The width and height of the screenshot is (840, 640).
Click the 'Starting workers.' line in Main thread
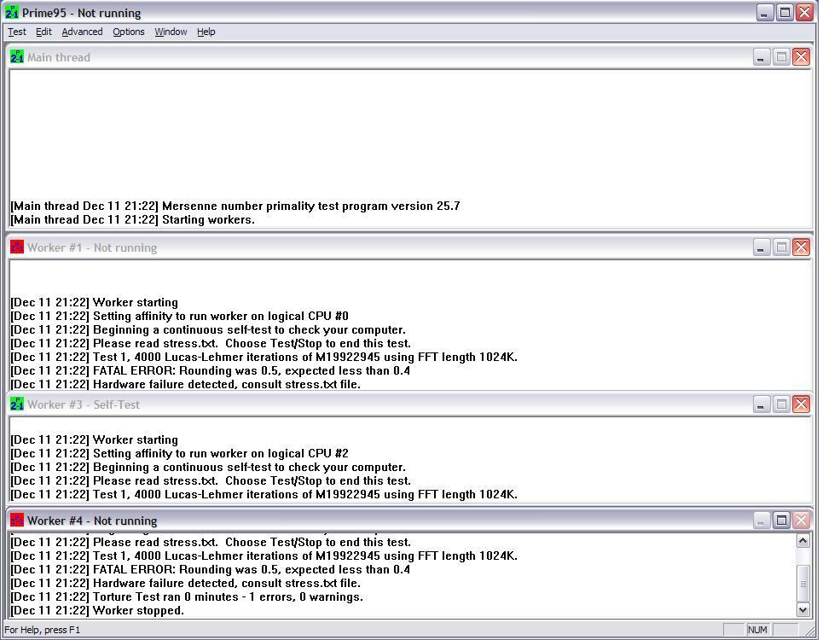point(133,219)
